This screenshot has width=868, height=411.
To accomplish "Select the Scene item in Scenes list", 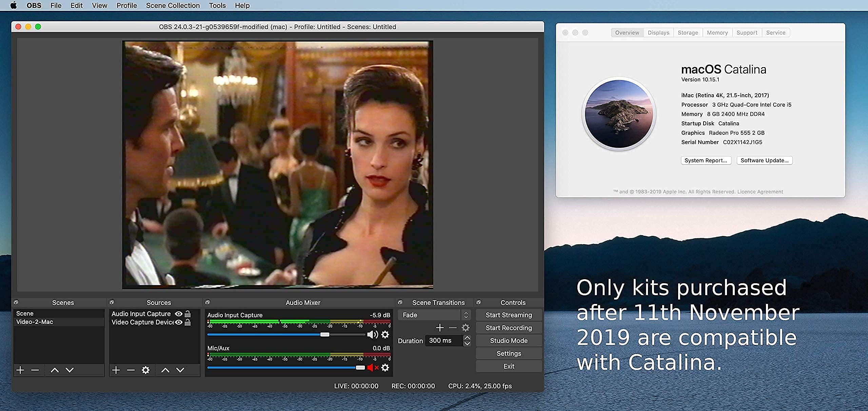I will point(59,313).
